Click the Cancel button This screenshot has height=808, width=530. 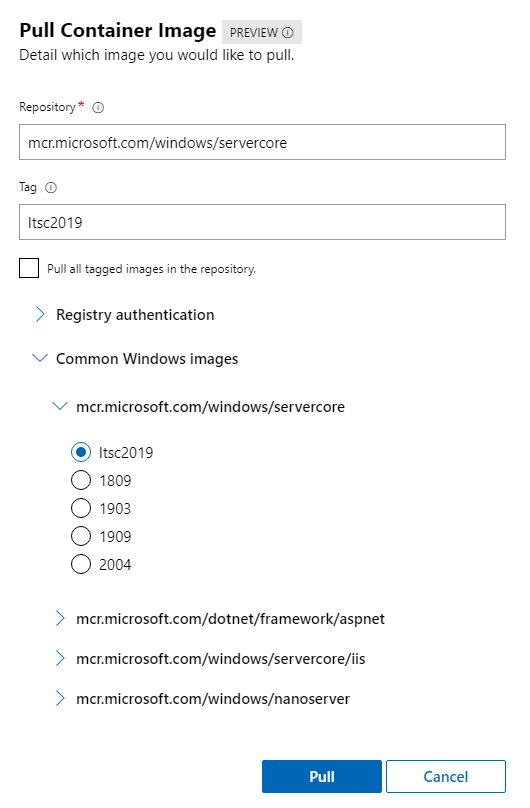446,776
